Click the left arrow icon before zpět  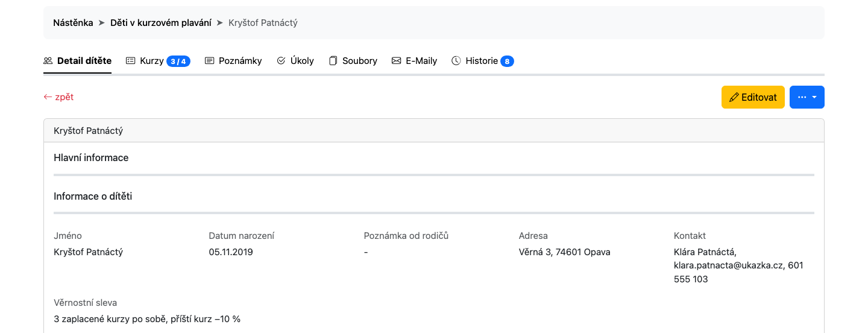click(48, 97)
